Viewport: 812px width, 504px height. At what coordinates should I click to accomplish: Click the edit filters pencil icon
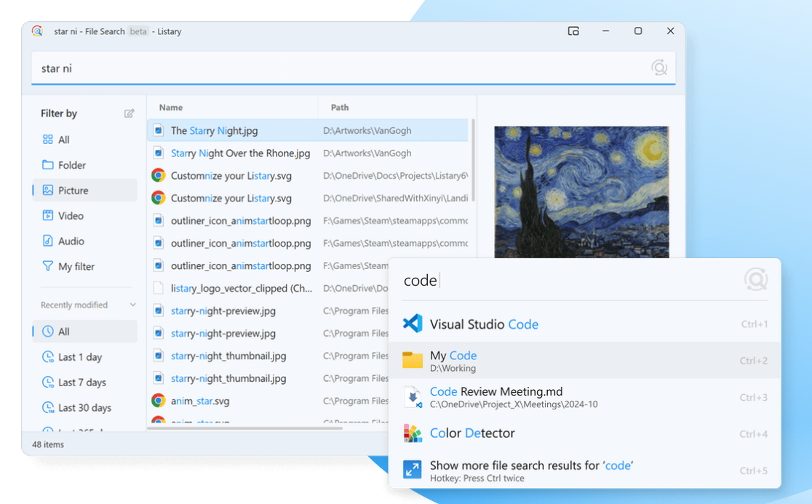pos(129,113)
